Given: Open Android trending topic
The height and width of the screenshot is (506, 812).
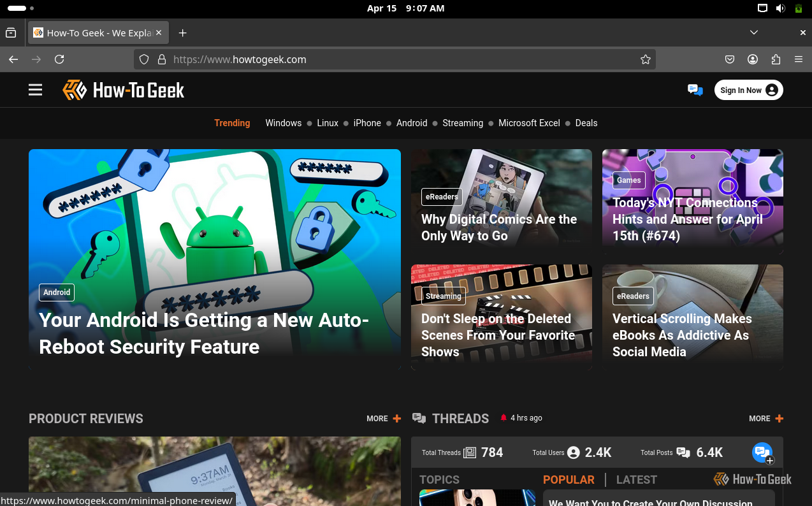Looking at the screenshot, I should [x=412, y=123].
